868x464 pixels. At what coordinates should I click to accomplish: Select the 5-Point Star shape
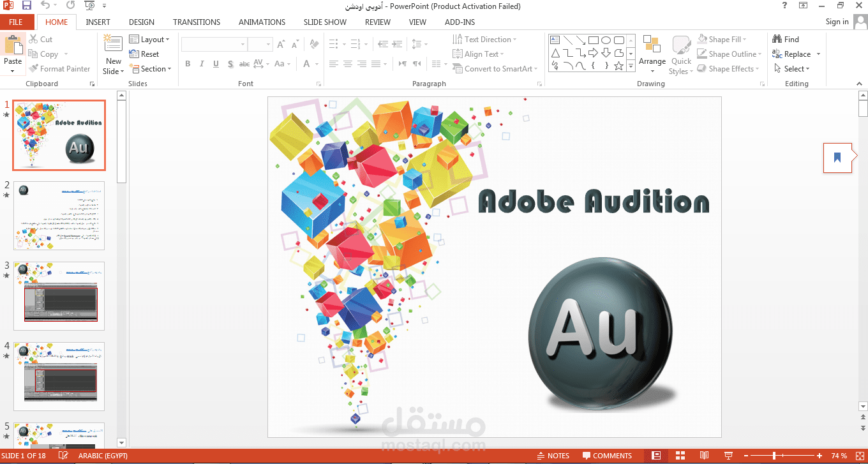[619, 65]
